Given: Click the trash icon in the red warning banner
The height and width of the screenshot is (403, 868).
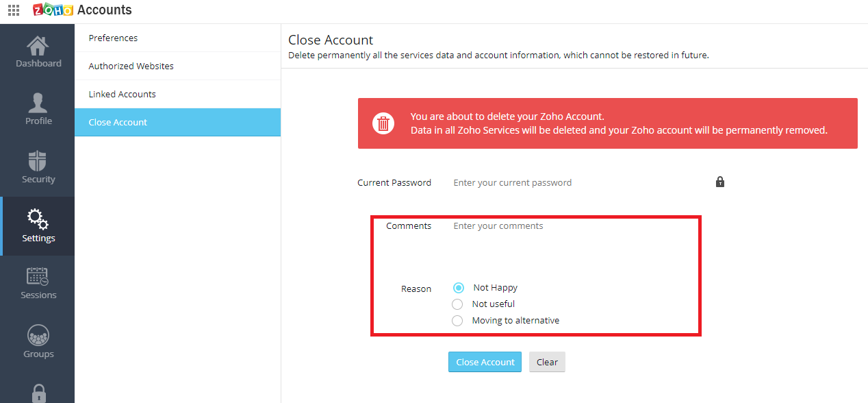Looking at the screenshot, I should [383, 123].
